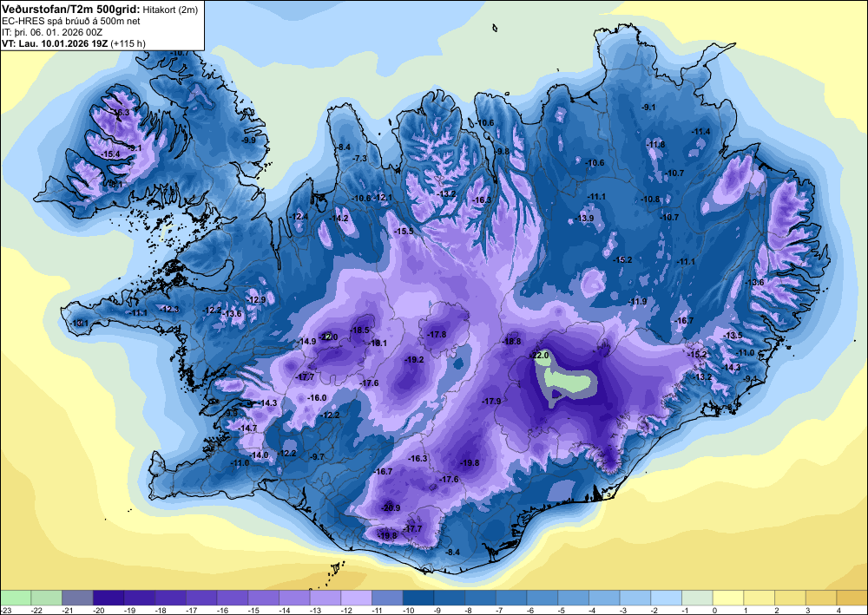868x615 pixels.
Task: Click the grey-blue legend swatch between -21 and -20
Action: (77, 598)
